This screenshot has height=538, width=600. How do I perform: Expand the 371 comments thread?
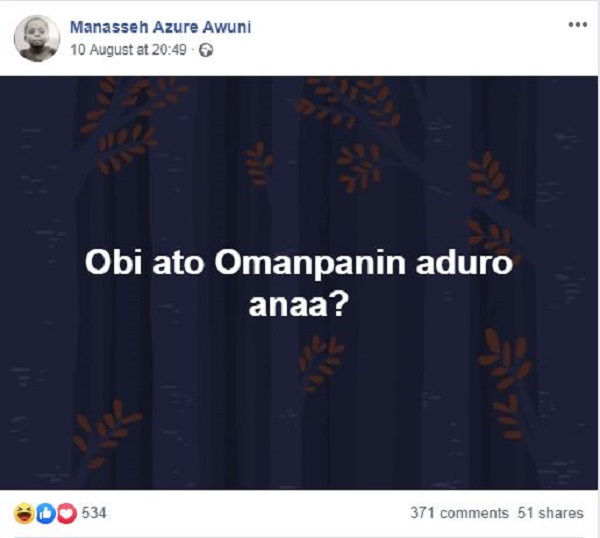(x=459, y=513)
